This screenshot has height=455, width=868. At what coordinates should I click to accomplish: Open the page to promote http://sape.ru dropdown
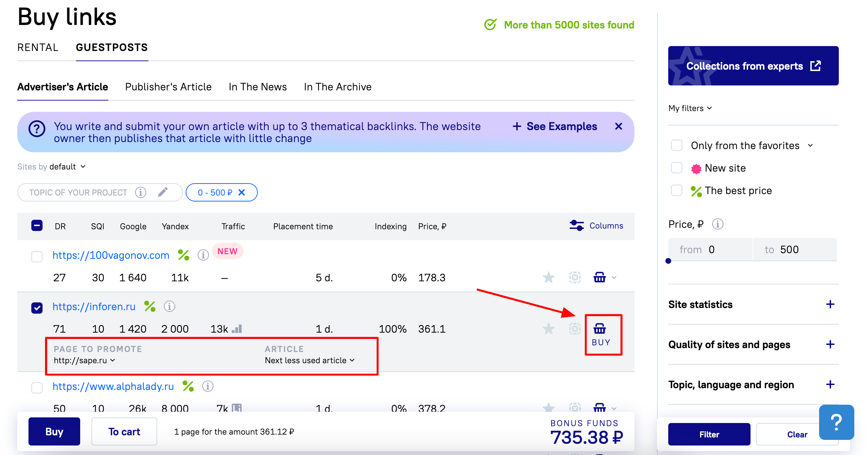click(84, 360)
